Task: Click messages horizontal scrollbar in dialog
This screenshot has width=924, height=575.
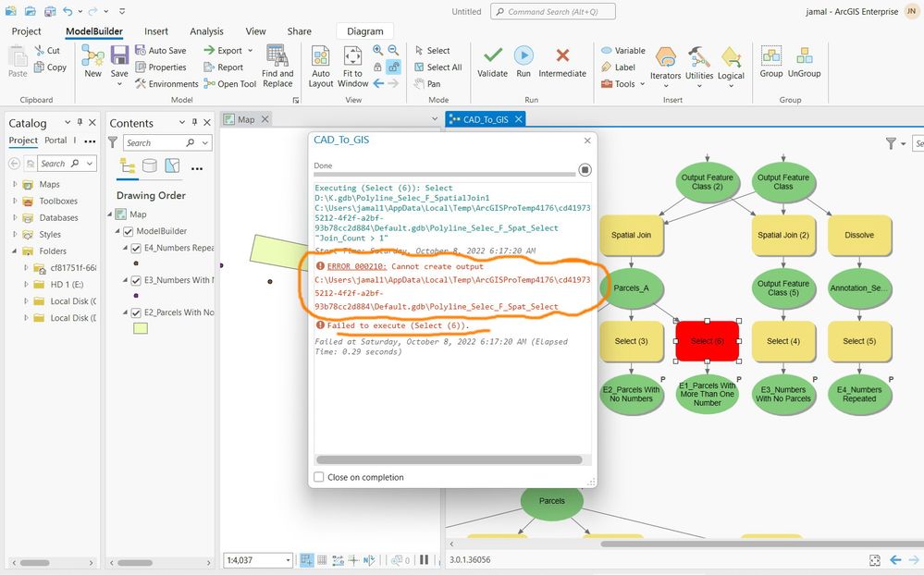Action: point(449,459)
